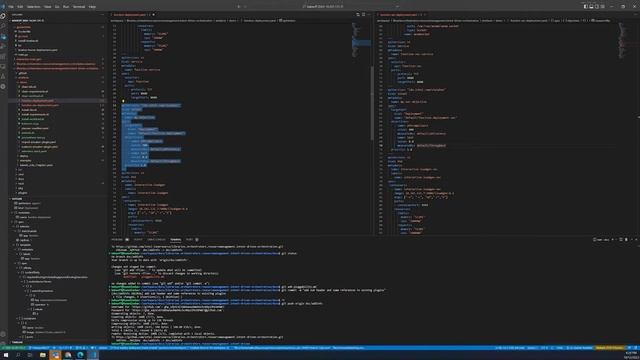Open Microsoft Edge from the taskbar
This screenshot has height=360, width=640.
point(80,355)
